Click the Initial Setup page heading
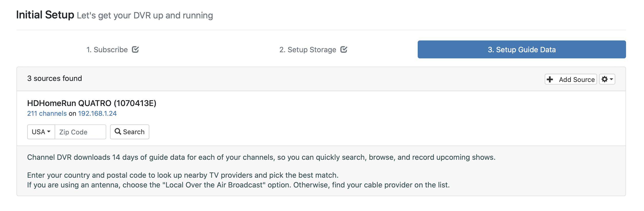This screenshot has width=644, height=211. point(45,15)
